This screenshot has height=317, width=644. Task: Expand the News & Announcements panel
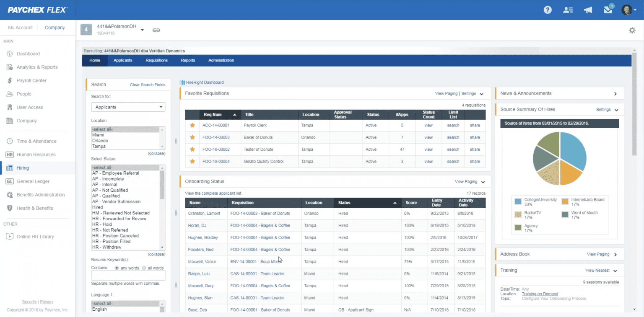tap(615, 94)
